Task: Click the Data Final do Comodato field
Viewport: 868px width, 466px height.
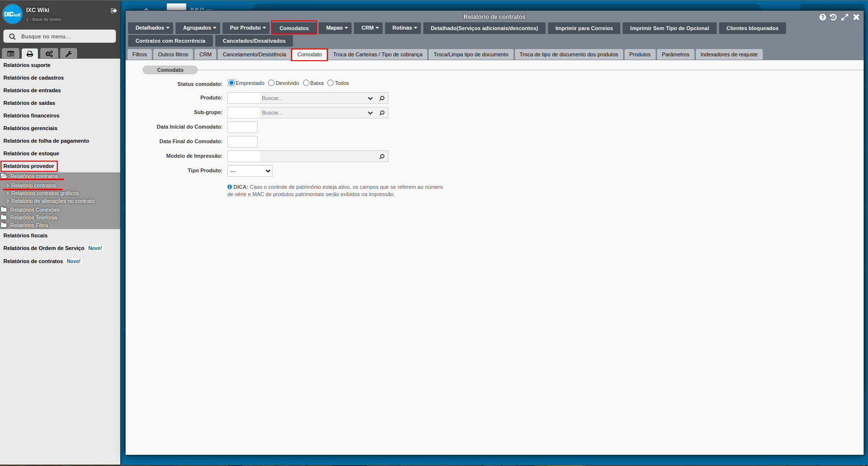Action: point(242,142)
